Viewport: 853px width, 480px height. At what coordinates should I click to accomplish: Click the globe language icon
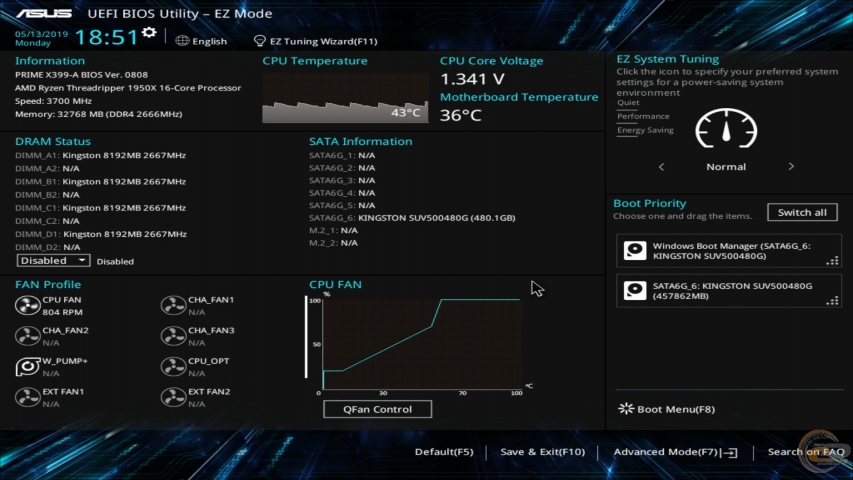pyautogui.click(x=182, y=41)
